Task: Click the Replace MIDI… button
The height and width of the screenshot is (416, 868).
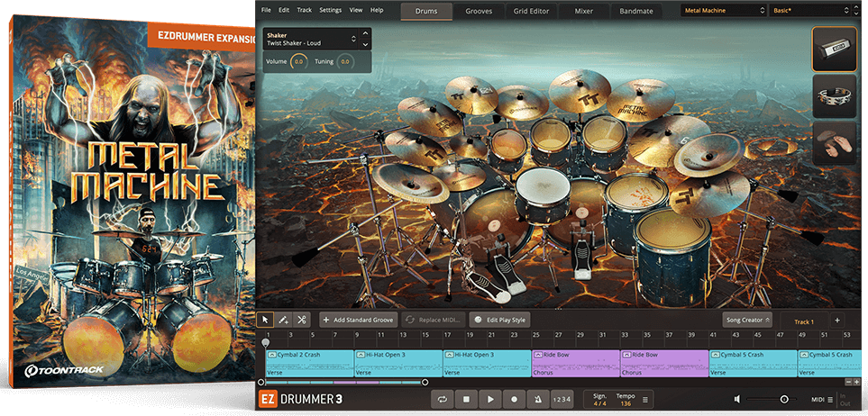Action: (x=433, y=321)
